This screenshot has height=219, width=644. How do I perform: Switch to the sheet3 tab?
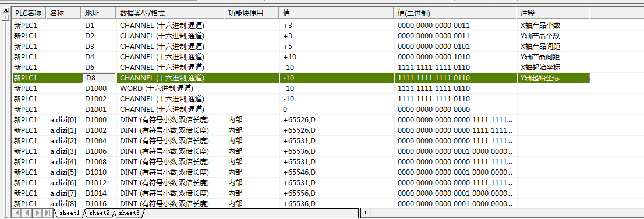tap(129, 213)
